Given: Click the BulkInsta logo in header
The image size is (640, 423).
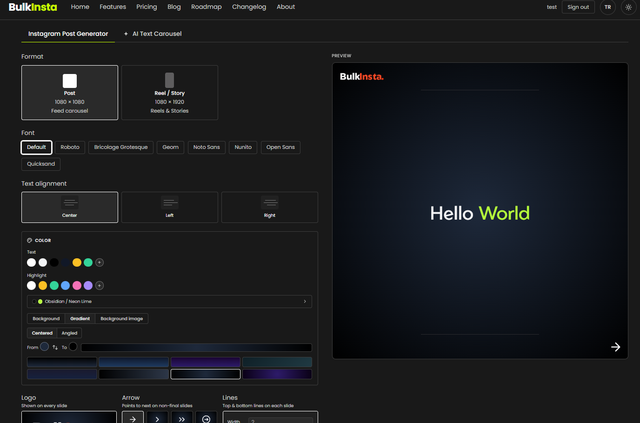Looking at the screenshot, I should [x=33, y=7].
